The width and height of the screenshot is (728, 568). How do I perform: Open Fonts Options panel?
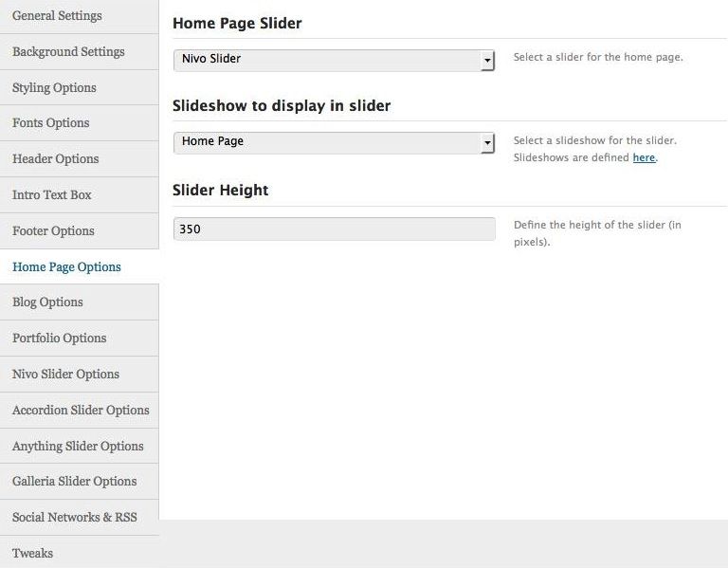tap(50, 123)
